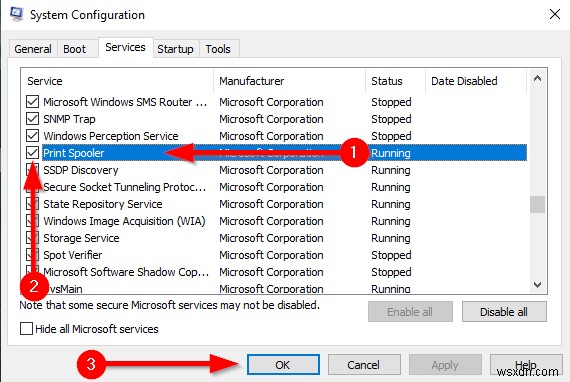Click the Cancel button
This screenshot has width=570, height=382.
coord(364,365)
